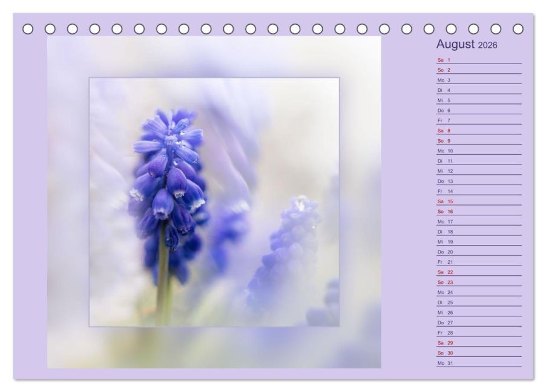Click the August 2026 month heading

coord(467,45)
